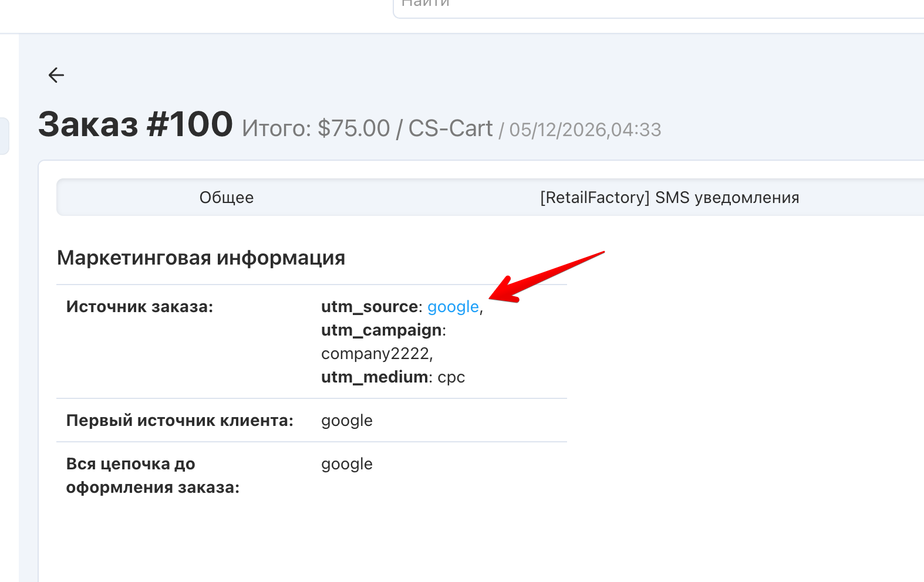924x582 pixels.
Task: Click the order date 05/12/2026,04:33
Action: click(585, 130)
